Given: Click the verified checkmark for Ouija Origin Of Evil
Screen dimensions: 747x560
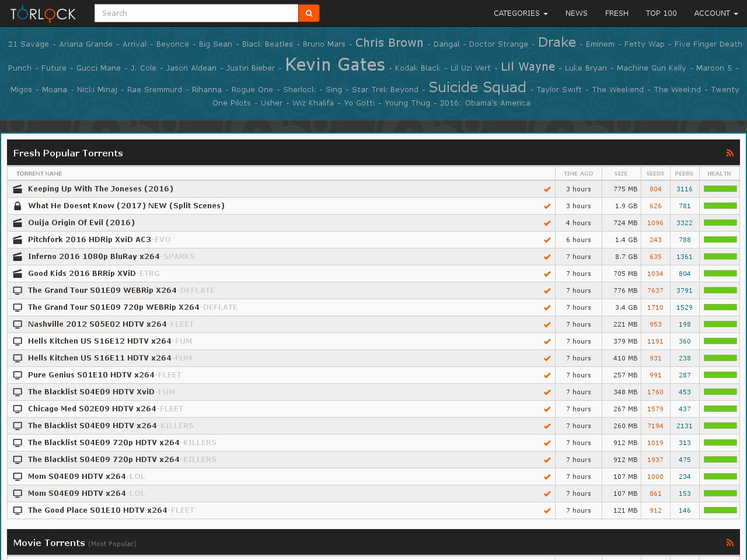Looking at the screenshot, I should (x=547, y=223).
